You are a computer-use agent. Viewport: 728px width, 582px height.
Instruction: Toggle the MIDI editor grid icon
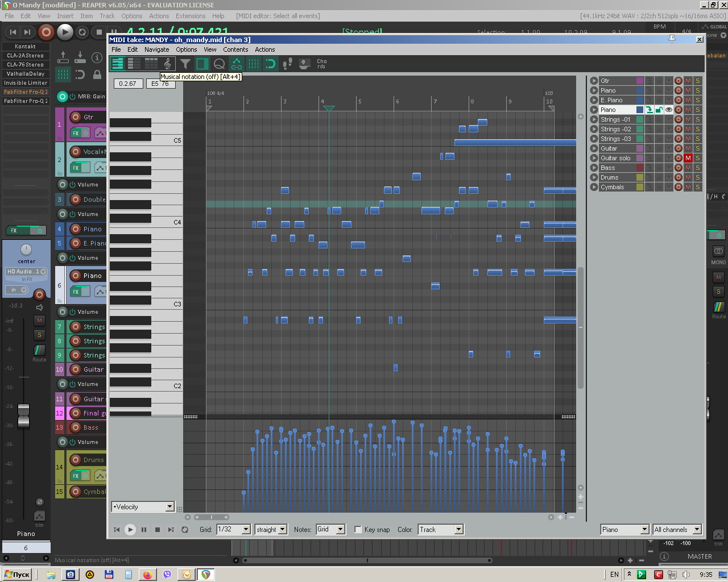pos(253,64)
